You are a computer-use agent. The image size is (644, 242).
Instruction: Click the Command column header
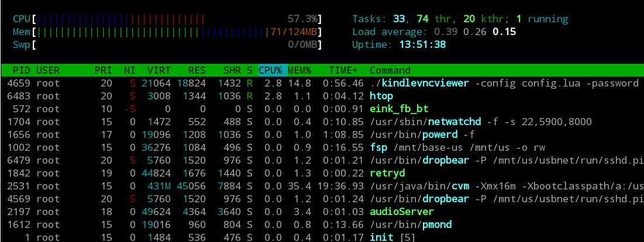coord(390,71)
